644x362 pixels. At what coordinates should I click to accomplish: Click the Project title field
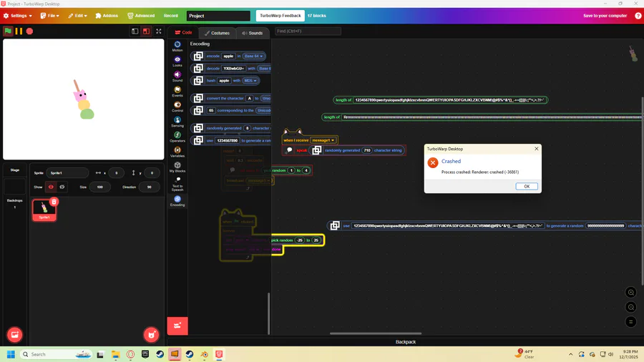pyautogui.click(x=218, y=16)
